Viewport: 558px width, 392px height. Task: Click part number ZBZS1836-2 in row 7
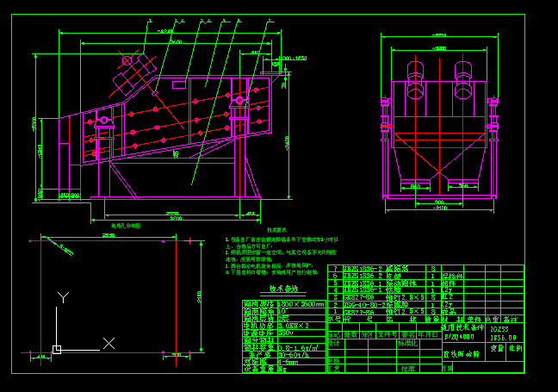click(363, 269)
